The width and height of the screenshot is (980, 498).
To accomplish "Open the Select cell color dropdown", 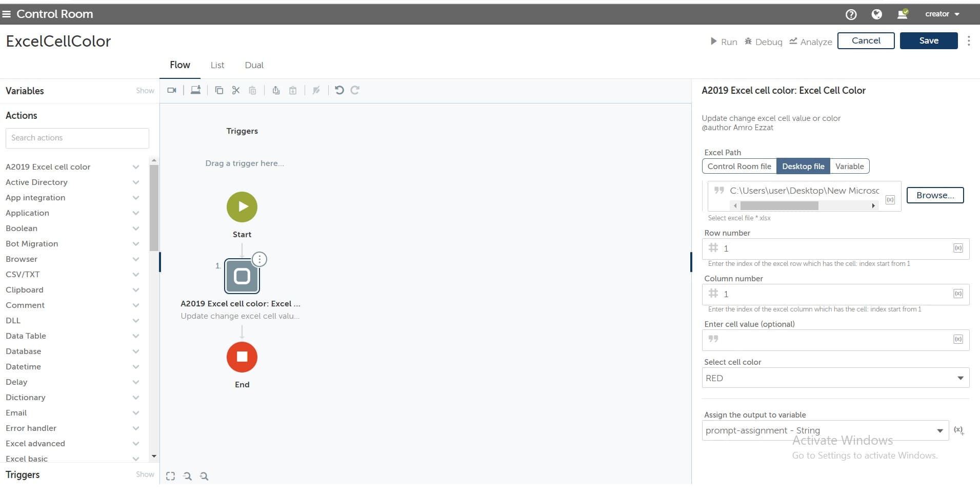I will coord(835,378).
